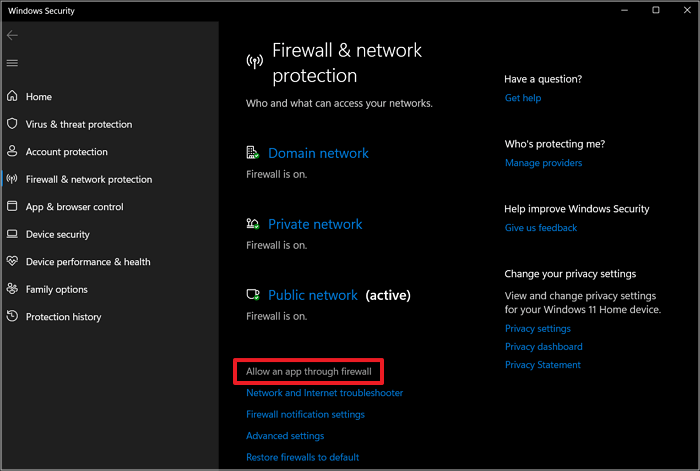The height and width of the screenshot is (471, 700).
Task: Click Allow an app through firewall
Action: click(x=308, y=372)
